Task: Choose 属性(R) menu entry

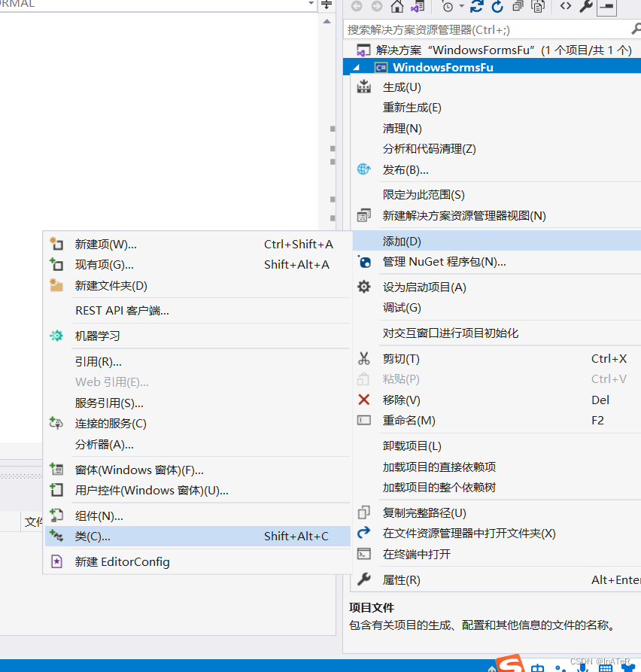Action: coord(497,580)
